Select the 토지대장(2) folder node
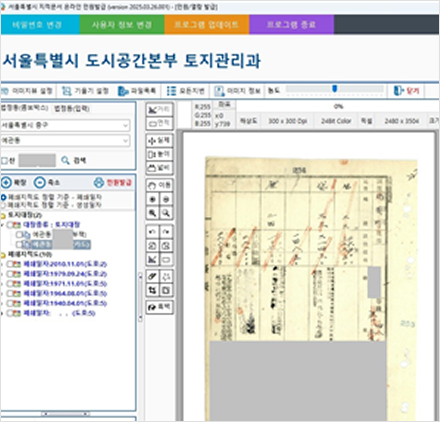Viewport: 440px width, 422px height. coord(25,215)
